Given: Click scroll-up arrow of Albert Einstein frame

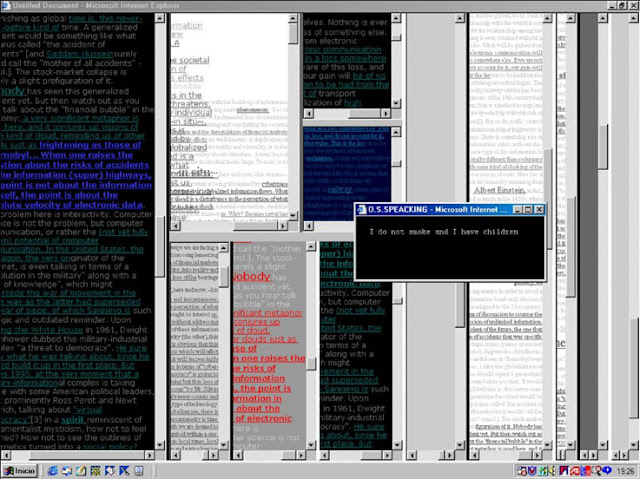Looking at the screenshot, I should [547, 18].
